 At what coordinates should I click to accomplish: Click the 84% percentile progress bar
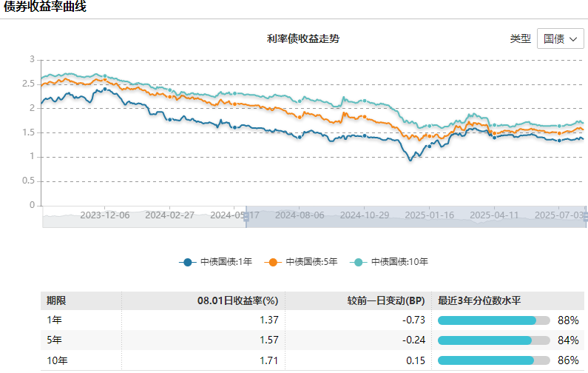[x=494, y=340]
